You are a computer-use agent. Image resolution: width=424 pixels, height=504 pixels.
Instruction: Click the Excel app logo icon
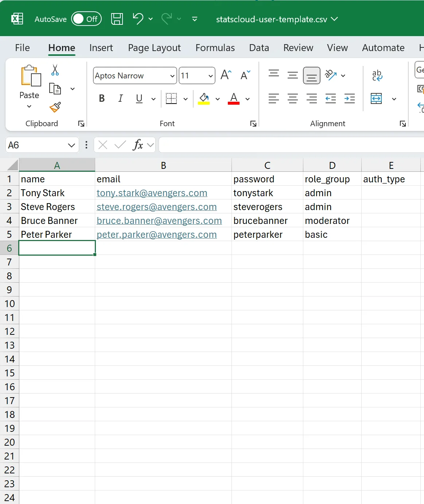[17, 19]
